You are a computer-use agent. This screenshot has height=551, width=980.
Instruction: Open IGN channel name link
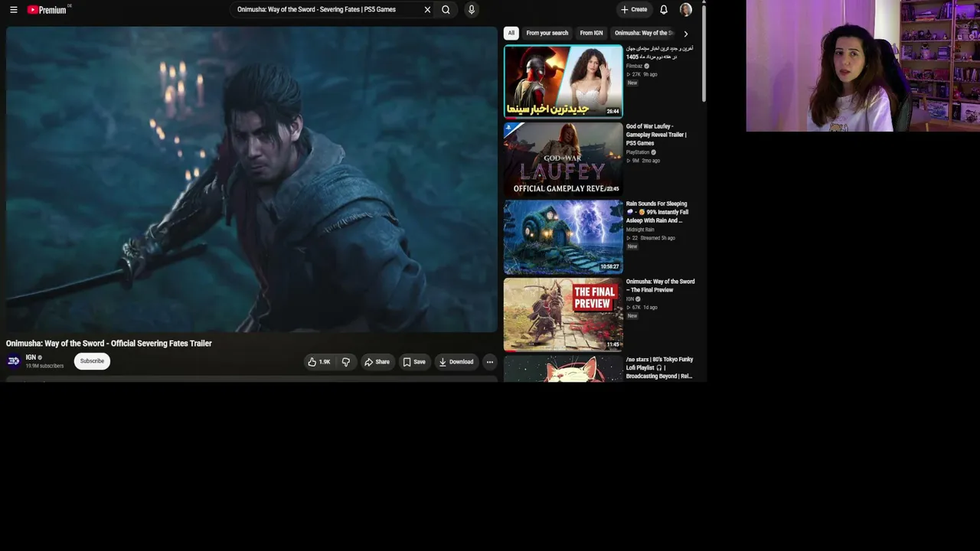click(x=31, y=357)
